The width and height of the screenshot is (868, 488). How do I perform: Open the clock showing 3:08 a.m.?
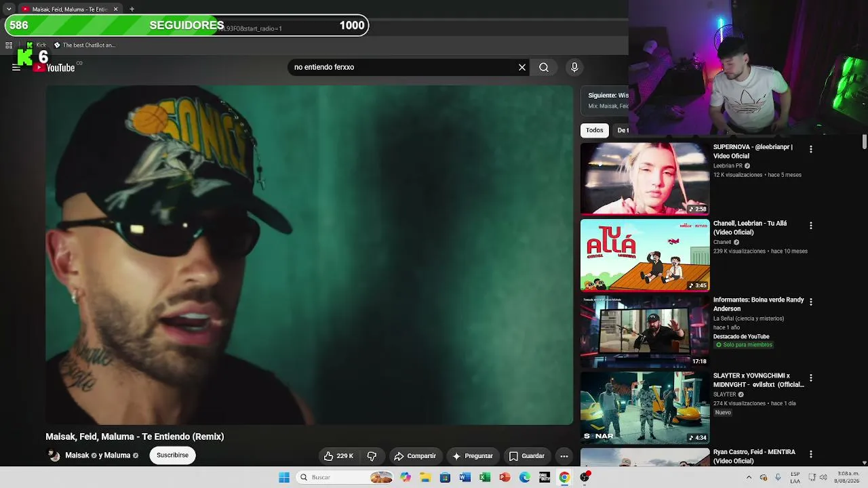tap(848, 477)
